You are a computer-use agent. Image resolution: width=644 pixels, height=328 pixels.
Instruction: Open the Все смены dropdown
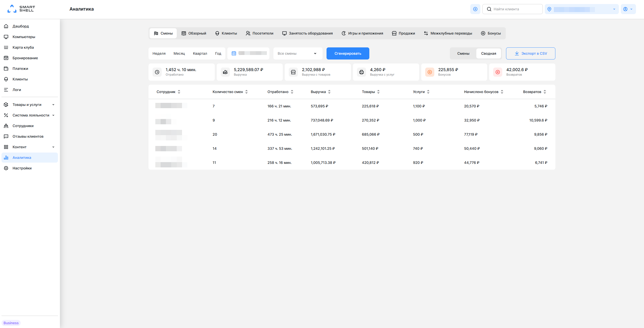click(x=298, y=53)
